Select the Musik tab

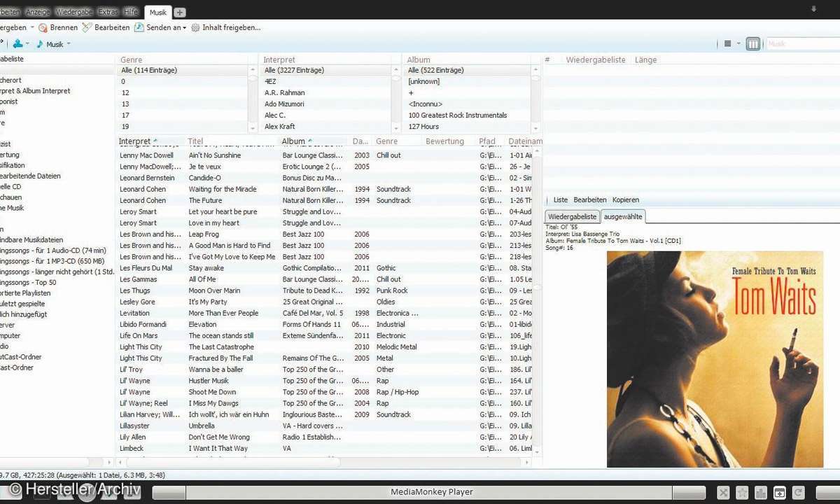158,13
